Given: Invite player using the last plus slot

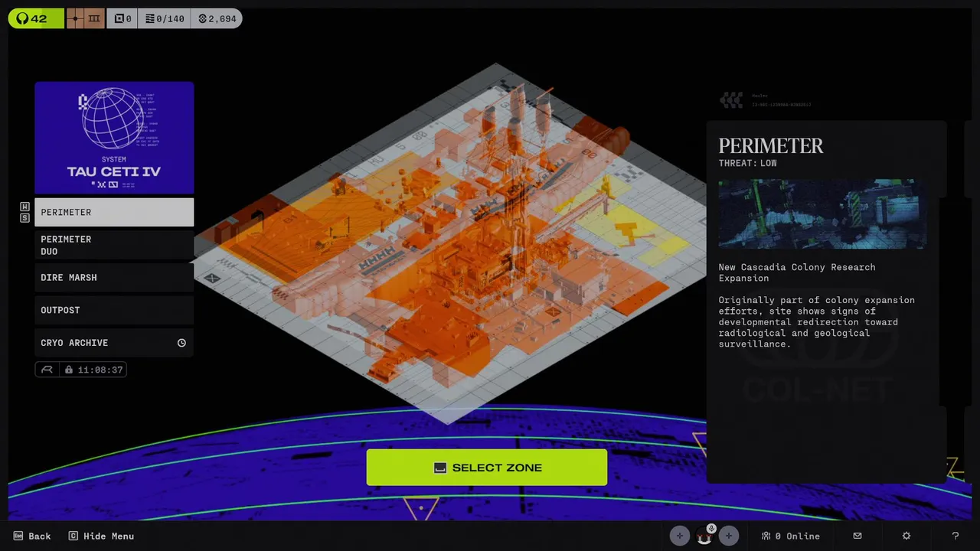Looking at the screenshot, I should pyautogui.click(x=728, y=536).
